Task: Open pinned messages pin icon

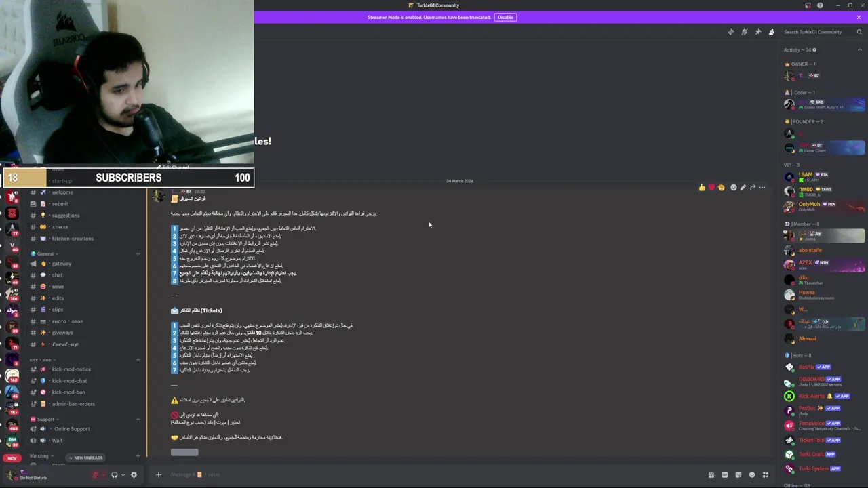Action: 758,32
